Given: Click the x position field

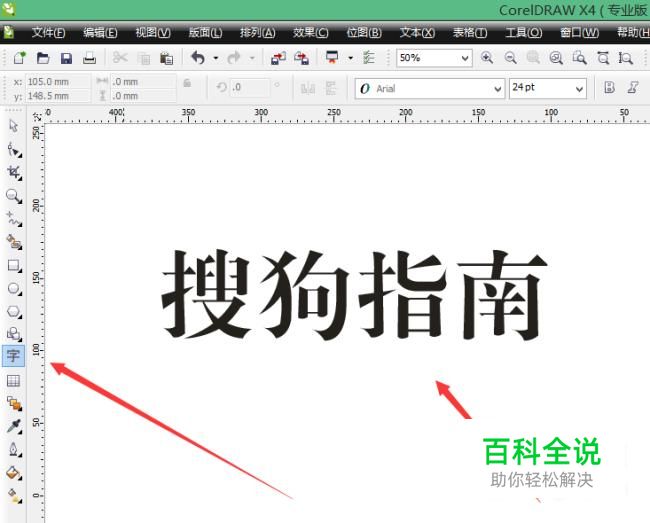Looking at the screenshot, I should 58,82.
